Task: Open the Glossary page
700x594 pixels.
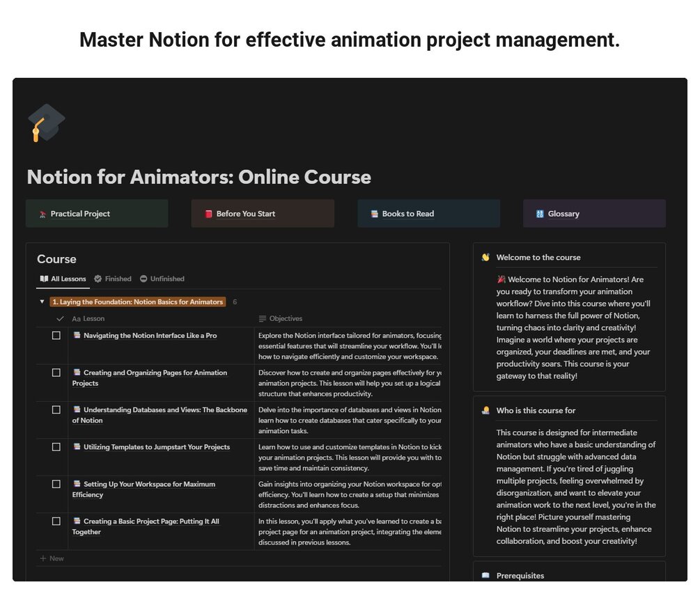Action: [x=594, y=214]
